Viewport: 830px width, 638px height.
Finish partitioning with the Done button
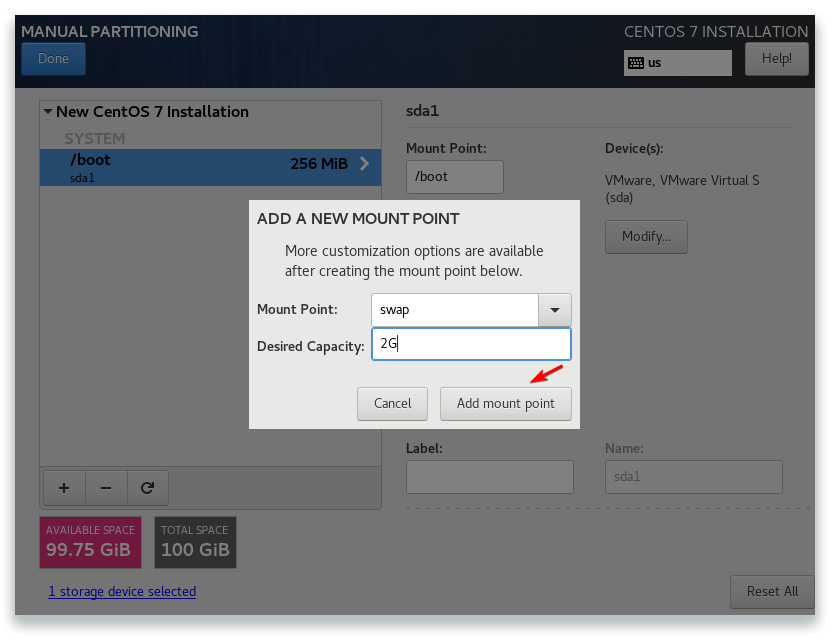pyautogui.click(x=53, y=59)
